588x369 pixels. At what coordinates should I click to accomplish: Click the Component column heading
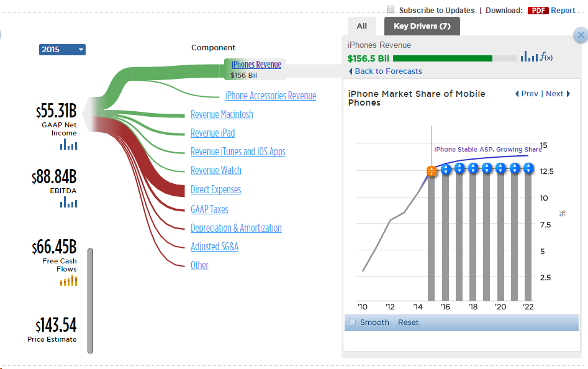(213, 48)
